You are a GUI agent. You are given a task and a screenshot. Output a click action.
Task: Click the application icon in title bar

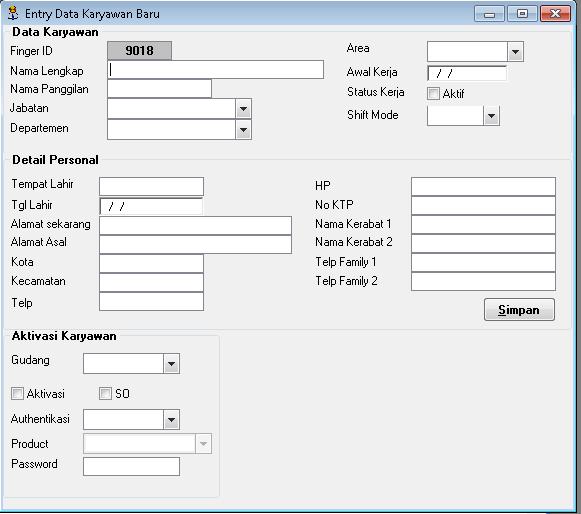pos(13,13)
